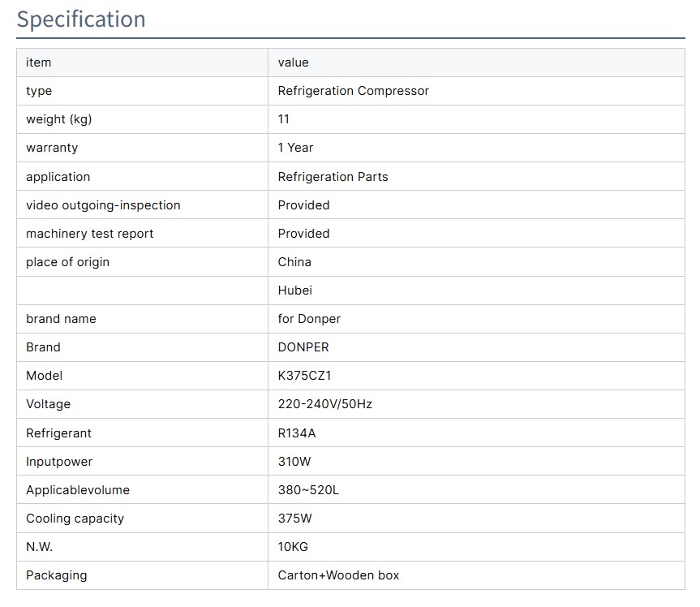700x607 pixels.
Task: Click the 'China' place of origin value
Action: 294,262
